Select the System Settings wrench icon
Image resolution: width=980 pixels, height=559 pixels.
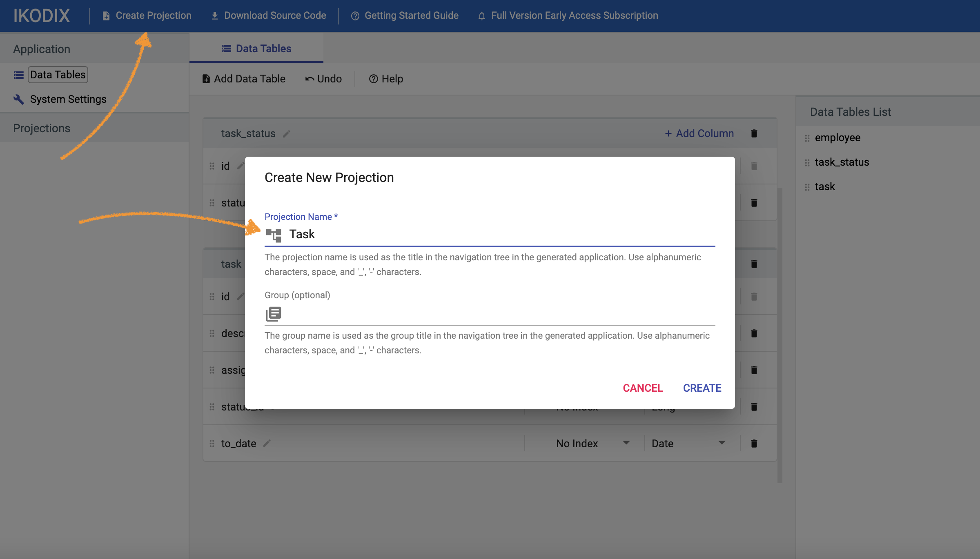[18, 99]
